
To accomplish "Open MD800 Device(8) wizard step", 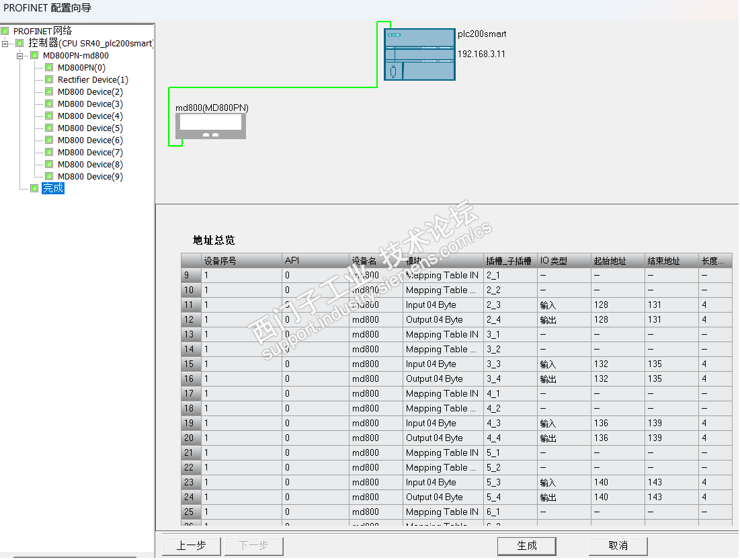I will (x=90, y=164).
